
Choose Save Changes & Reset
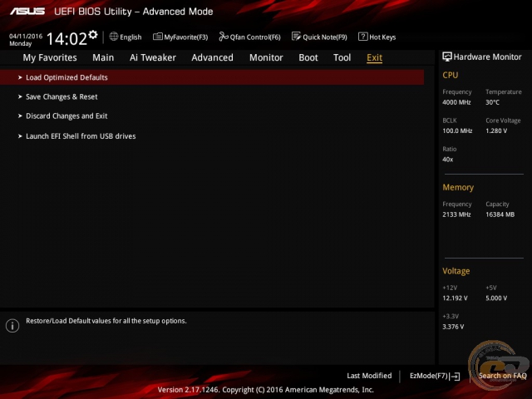[62, 97]
